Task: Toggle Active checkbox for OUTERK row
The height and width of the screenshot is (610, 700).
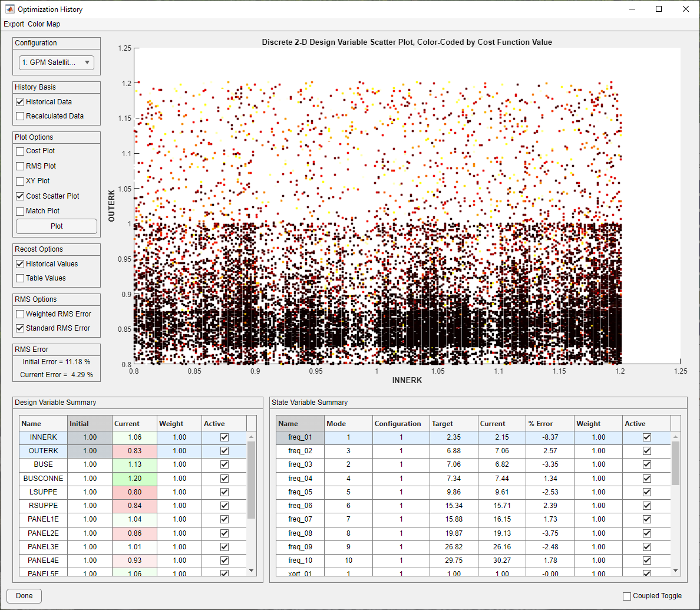Action: (x=224, y=451)
